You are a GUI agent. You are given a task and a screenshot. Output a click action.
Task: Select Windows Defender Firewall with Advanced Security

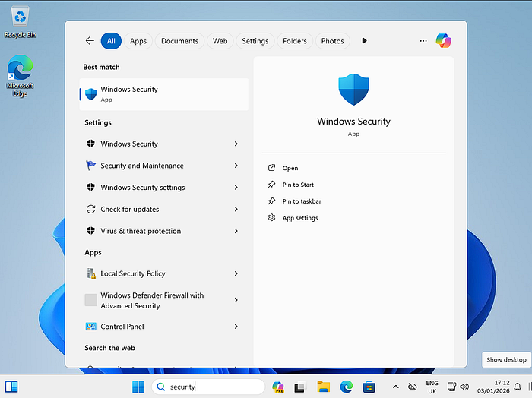(x=164, y=300)
